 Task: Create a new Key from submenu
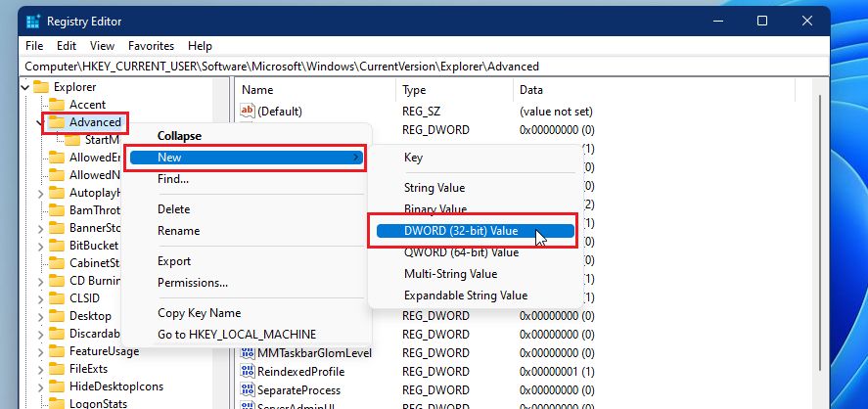coord(476,158)
